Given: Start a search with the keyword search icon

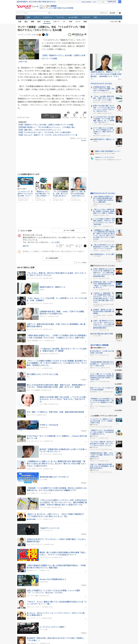Looking at the screenshot, I should pos(49,13).
